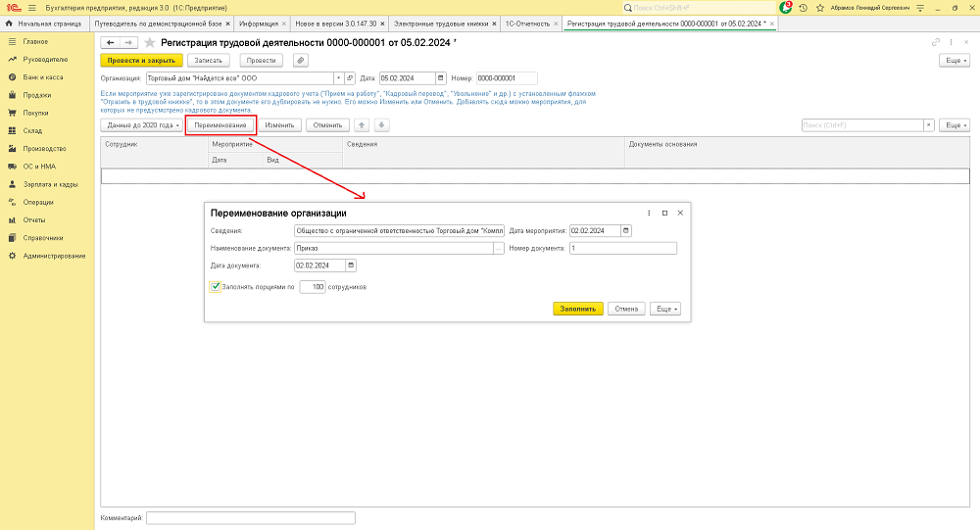
Task: Open notifications bell with red badge
Action: (785, 7)
